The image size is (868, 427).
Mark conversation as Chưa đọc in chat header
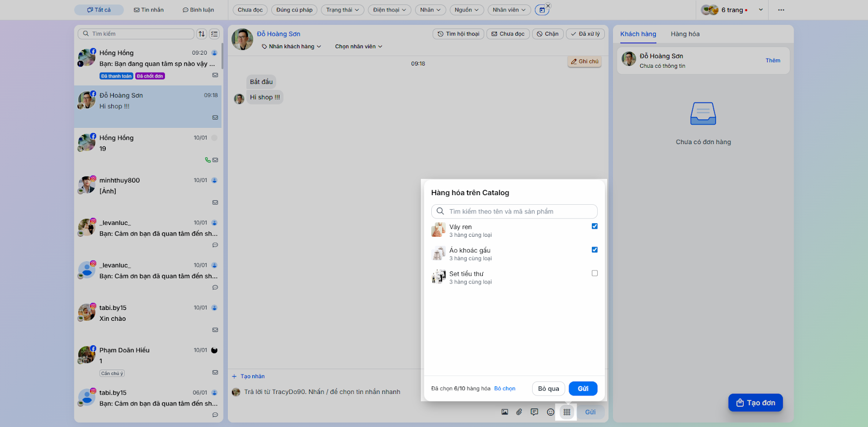coord(508,34)
